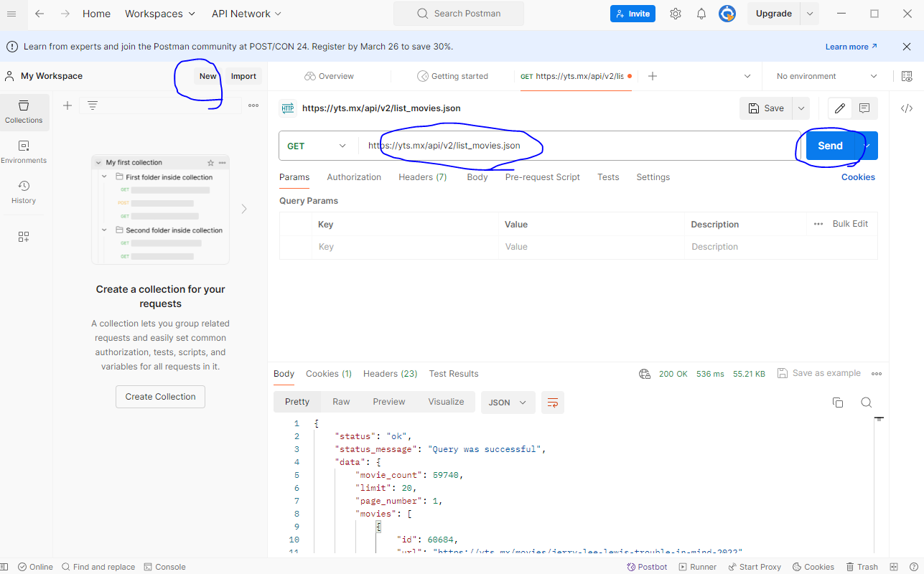Click the plus icon to create a collection
The image size is (924, 574).
tap(67, 105)
